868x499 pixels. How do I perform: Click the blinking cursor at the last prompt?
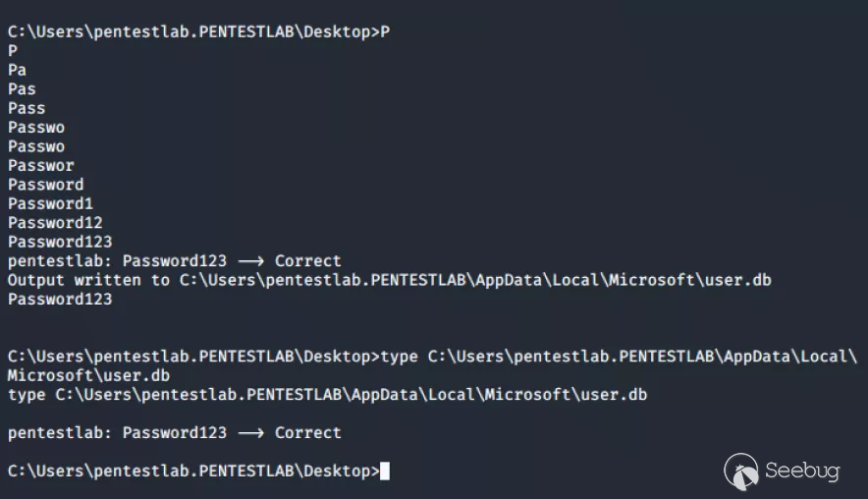(x=384, y=471)
